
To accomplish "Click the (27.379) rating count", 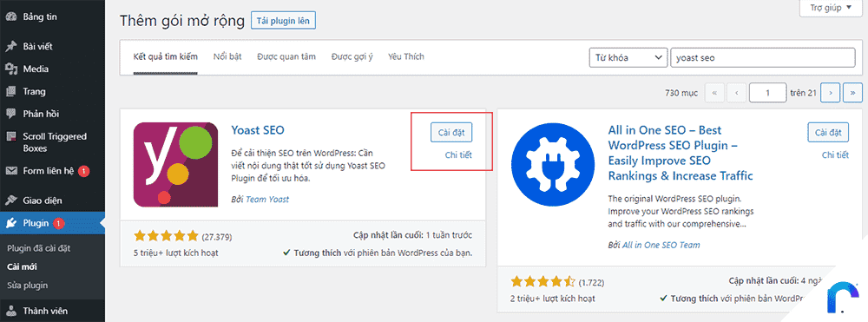I will click(217, 237).
